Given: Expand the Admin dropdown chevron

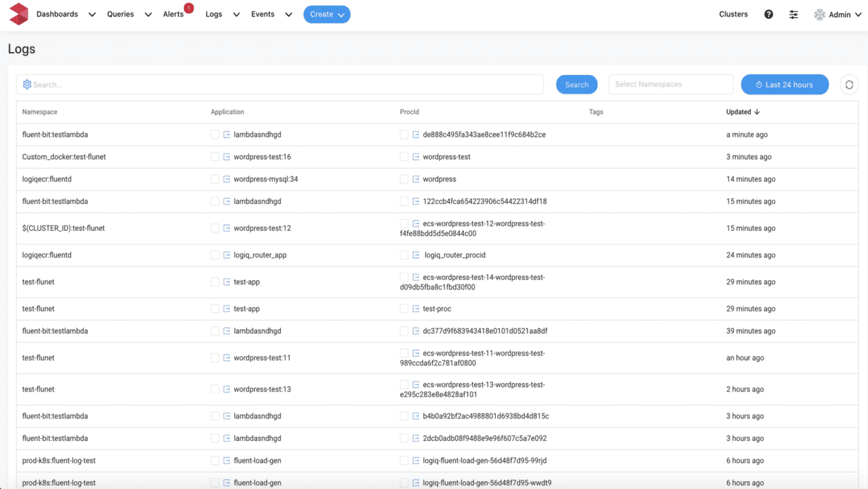Looking at the screenshot, I should 858,14.
